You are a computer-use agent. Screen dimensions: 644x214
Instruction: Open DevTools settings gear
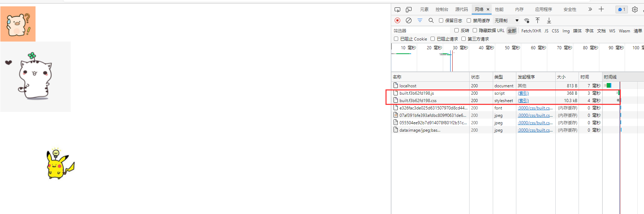tap(635, 10)
